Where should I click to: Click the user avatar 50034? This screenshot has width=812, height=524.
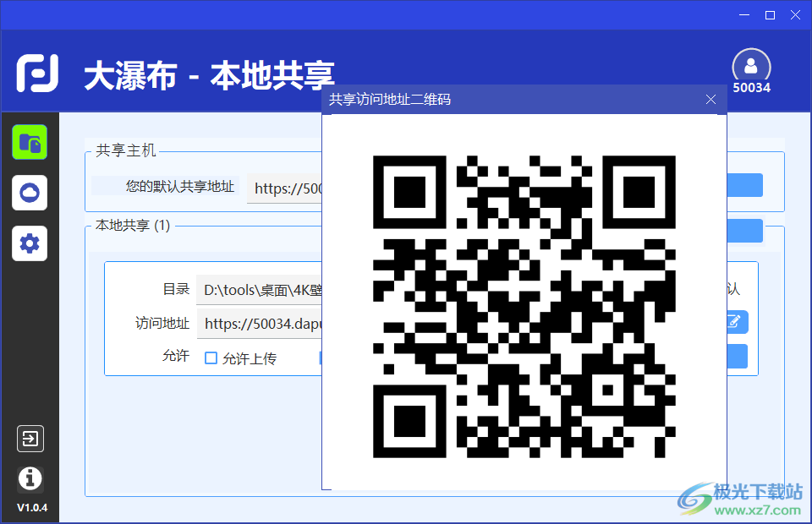751,68
